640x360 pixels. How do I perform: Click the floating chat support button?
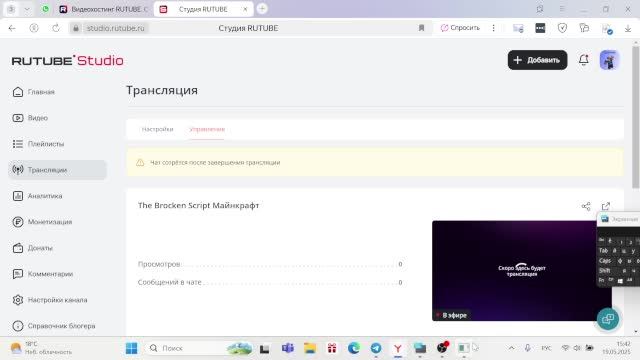click(608, 319)
